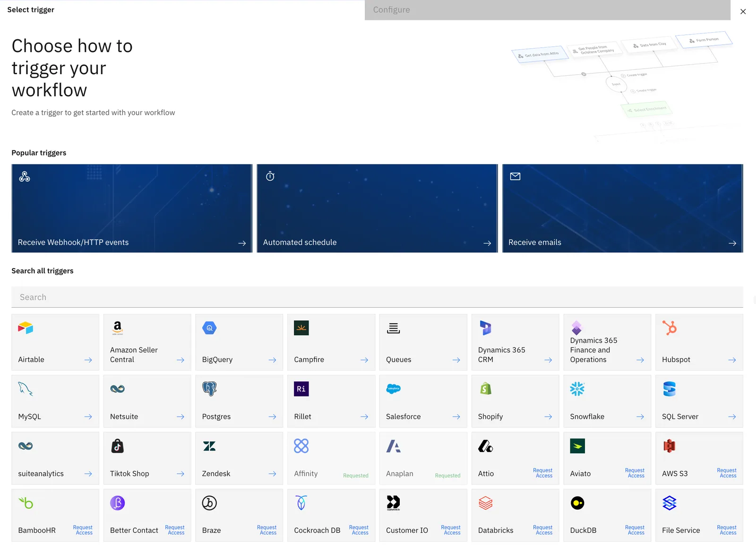
Task: Click the Search all triggers field
Action: tap(377, 297)
